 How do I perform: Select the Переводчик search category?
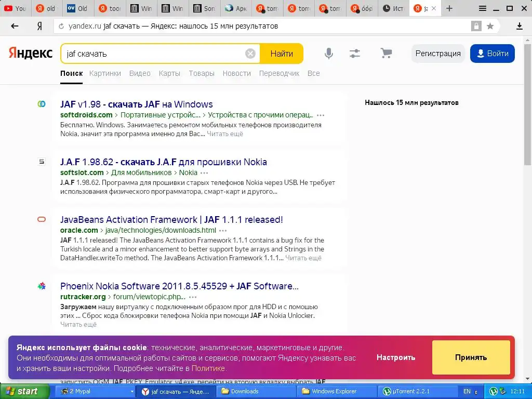tap(279, 73)
